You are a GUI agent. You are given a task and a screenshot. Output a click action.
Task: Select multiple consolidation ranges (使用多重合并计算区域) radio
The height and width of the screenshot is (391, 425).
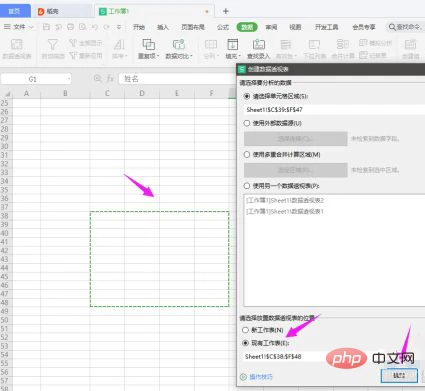247,155
